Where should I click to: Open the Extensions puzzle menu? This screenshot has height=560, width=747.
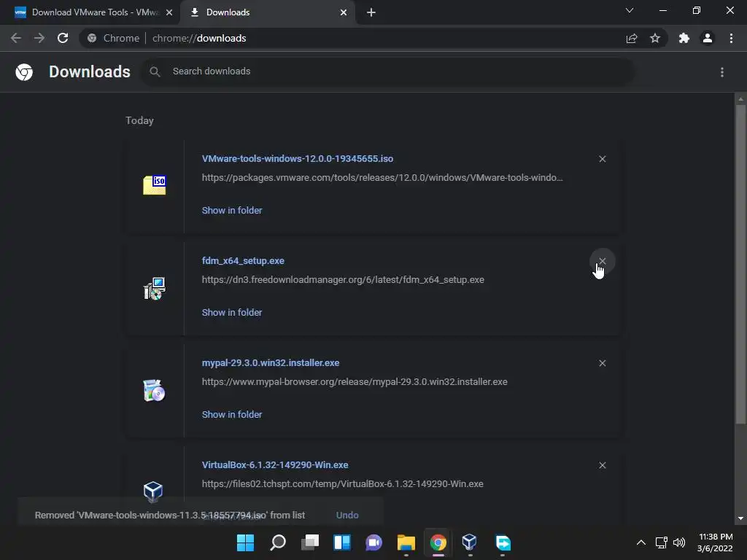pos(684,38)
